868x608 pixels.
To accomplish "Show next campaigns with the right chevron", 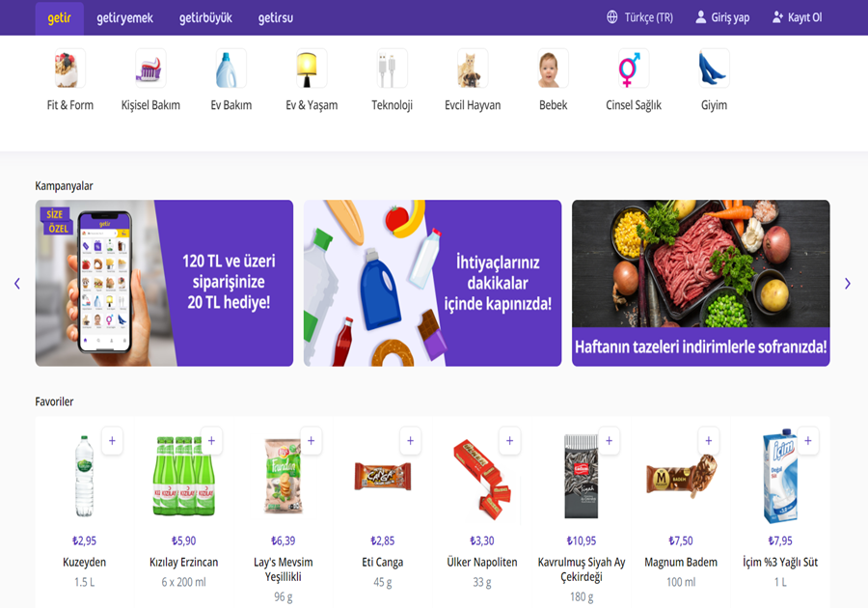I will pyautogui.click(x=848, y=284).
